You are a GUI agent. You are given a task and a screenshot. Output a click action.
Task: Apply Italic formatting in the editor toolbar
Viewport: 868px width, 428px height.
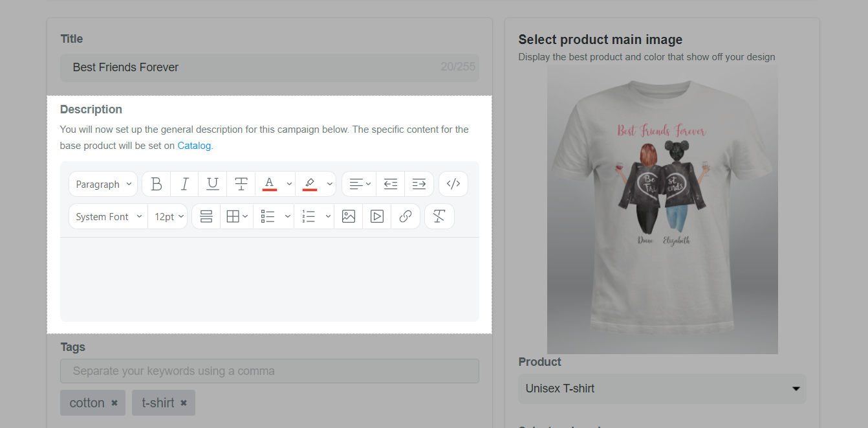[184, 185]
